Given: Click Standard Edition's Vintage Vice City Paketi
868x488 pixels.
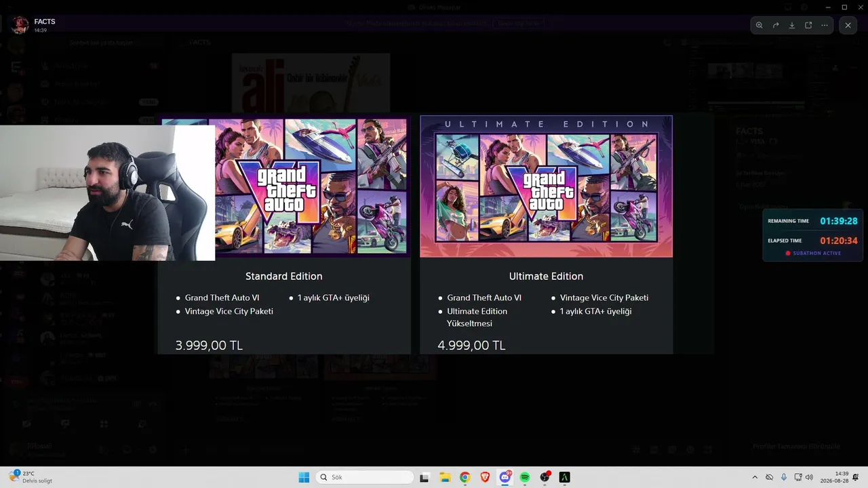Looking at the screenshot, I should (x=229, y=311).
